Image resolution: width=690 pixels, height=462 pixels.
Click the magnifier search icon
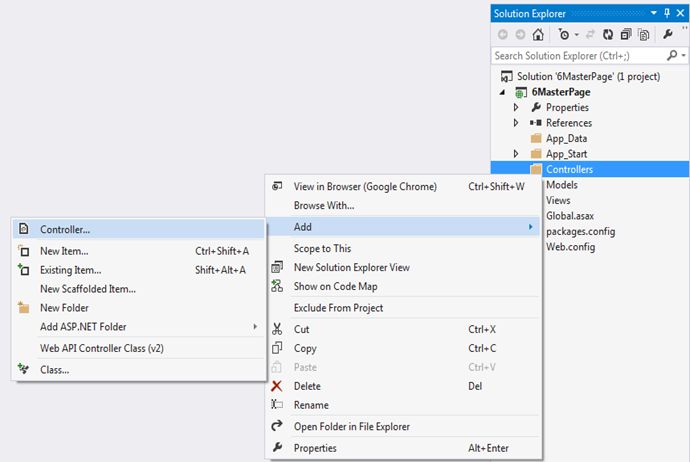[x=672, y=55]
